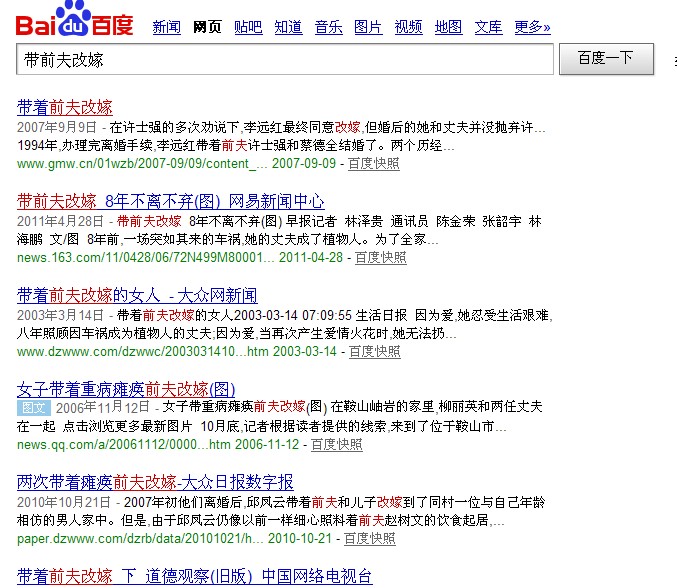Click the date 2010年10月21日 in fifth result
This screenshot has width=677, height=588.
63,503
